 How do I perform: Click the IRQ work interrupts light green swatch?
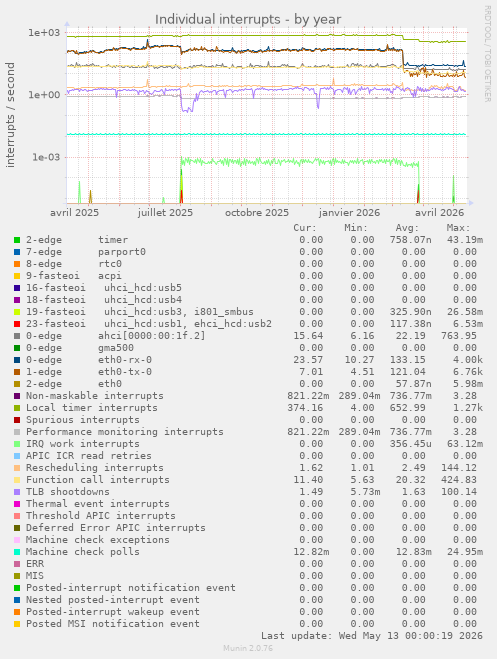(x=17, y=444)
